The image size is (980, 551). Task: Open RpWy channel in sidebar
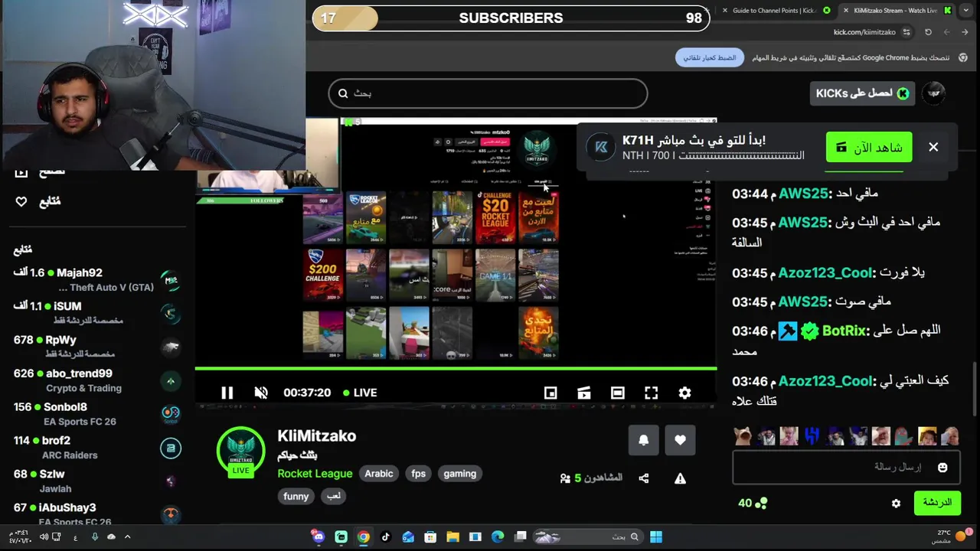[96, 347]
